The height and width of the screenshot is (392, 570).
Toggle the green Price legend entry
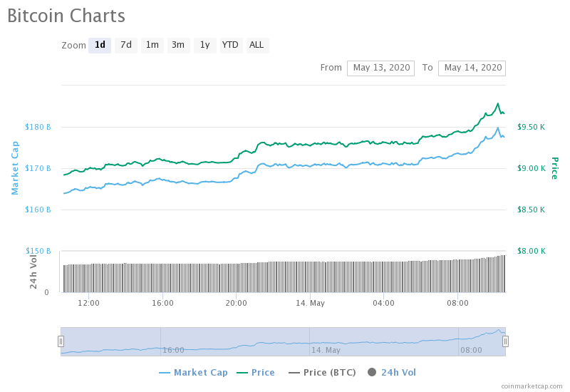point(256,372)
